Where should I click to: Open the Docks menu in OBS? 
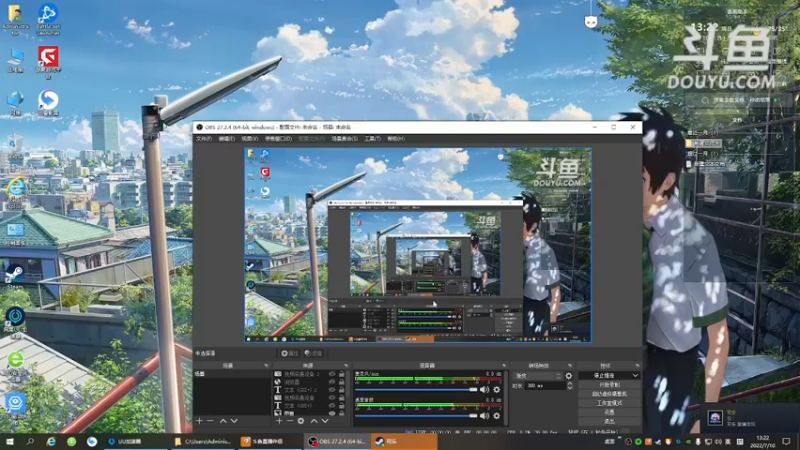pos(279,139)
